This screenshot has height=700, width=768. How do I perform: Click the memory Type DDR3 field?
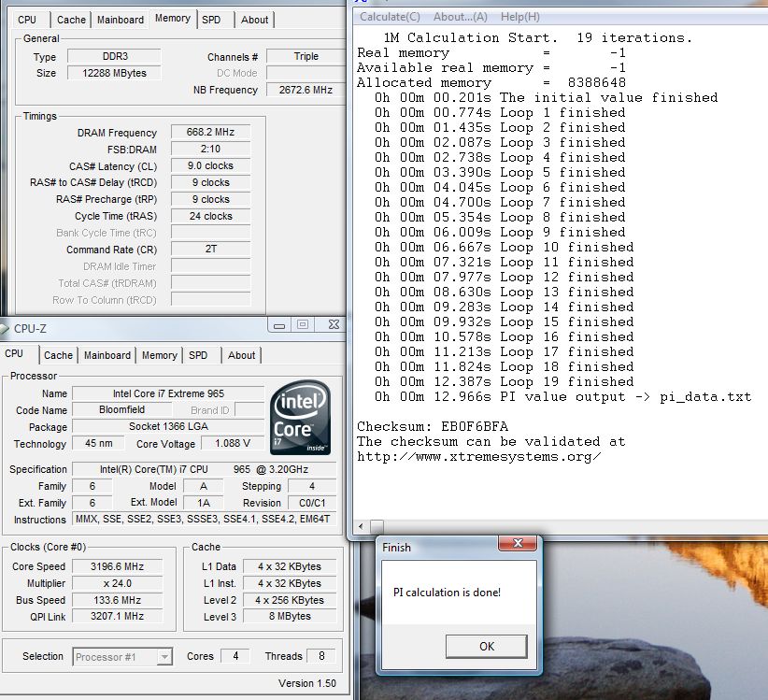click(114, 56)
